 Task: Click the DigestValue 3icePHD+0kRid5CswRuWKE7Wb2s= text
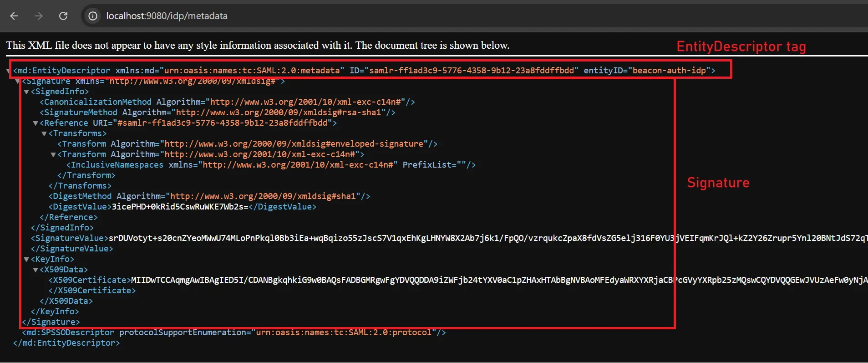[180, 207]
